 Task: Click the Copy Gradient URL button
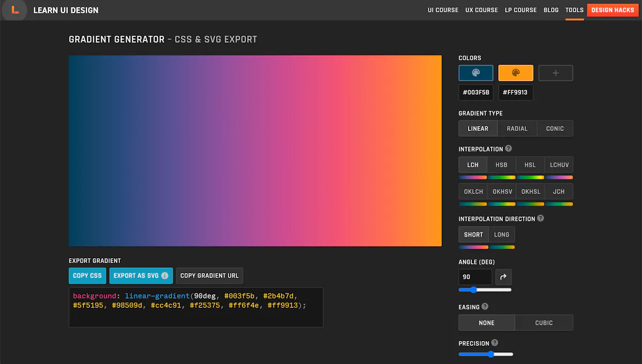210,276
